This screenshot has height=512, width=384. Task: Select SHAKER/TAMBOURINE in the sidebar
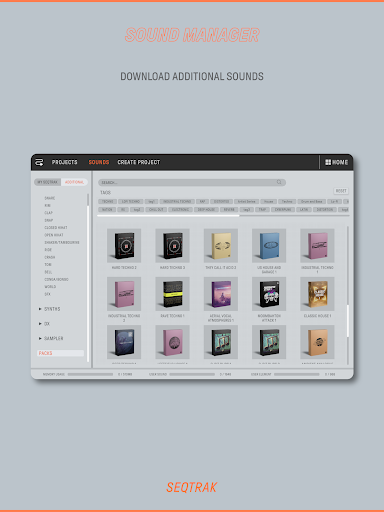coord(62,242)
